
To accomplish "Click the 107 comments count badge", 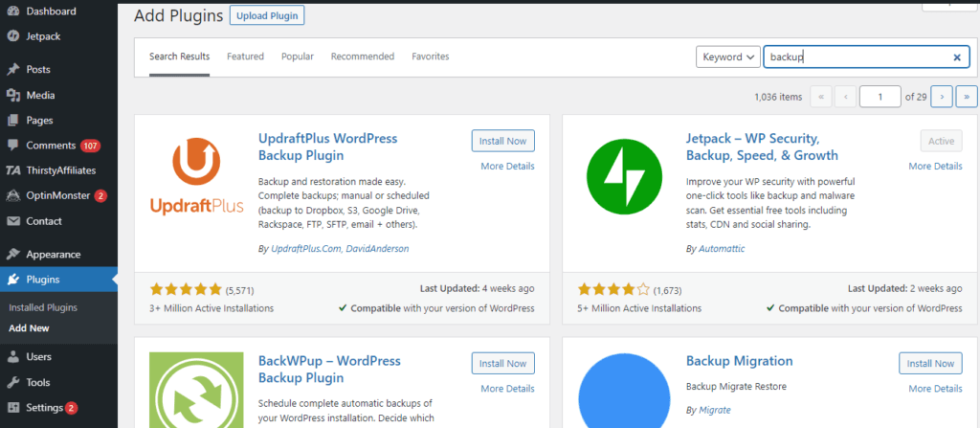I will 90,146.
